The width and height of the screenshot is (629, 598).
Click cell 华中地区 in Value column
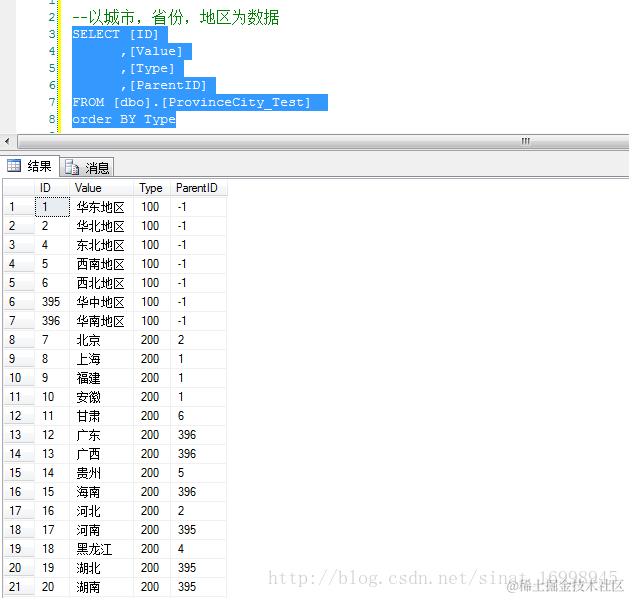point(101,302)
